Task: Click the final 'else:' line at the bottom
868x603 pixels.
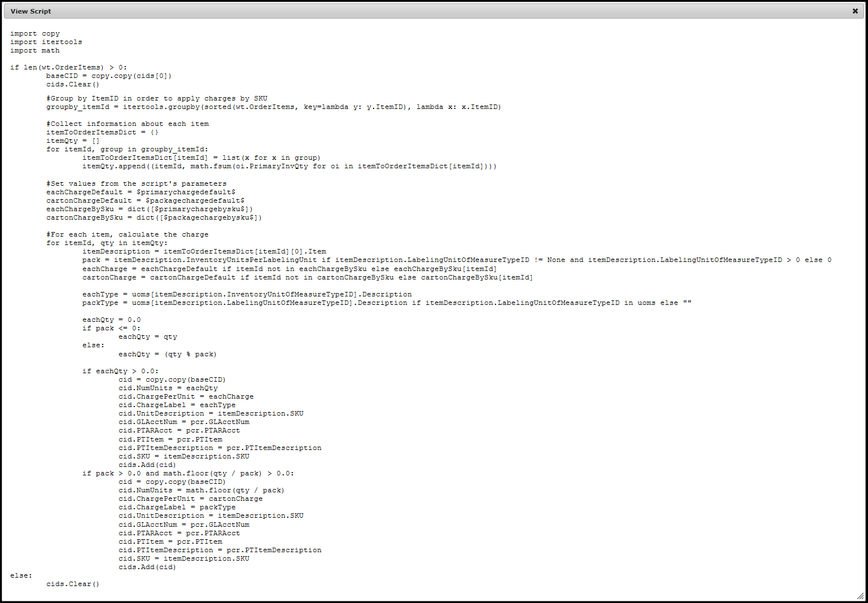Action: pos(21,575)
